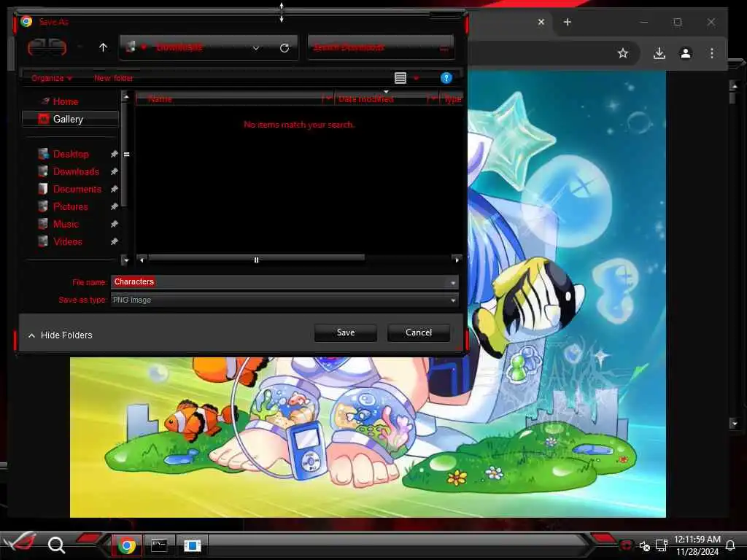Open Chrome's three-dot menu
Image resolution: width=747 pixels, height=560 pixels.
pos(712,53)
